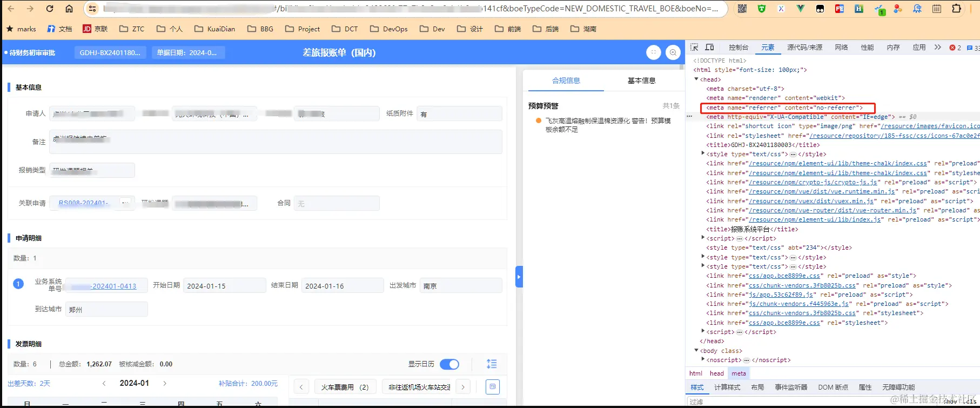Select meta name="referrer" line in DOM
This screenshot has width=980, height=408.
[x=784, y=108]
